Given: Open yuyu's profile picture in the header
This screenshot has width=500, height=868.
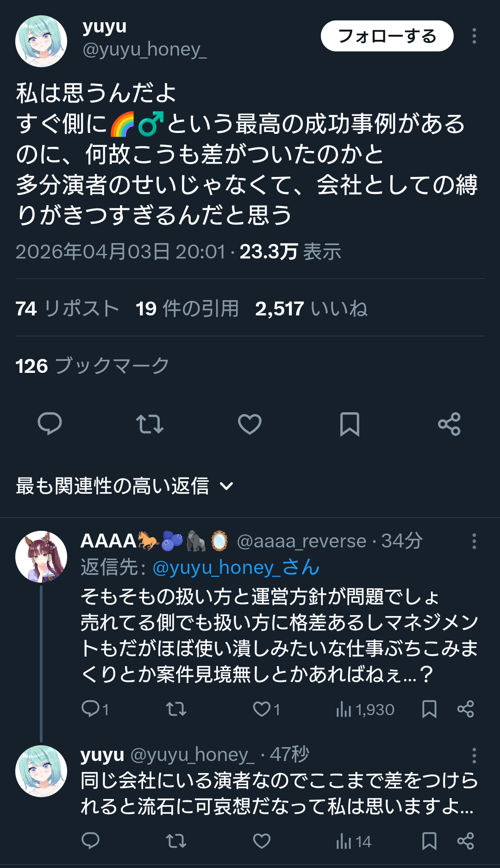Looking at the screenshot, I should [41, 41].
